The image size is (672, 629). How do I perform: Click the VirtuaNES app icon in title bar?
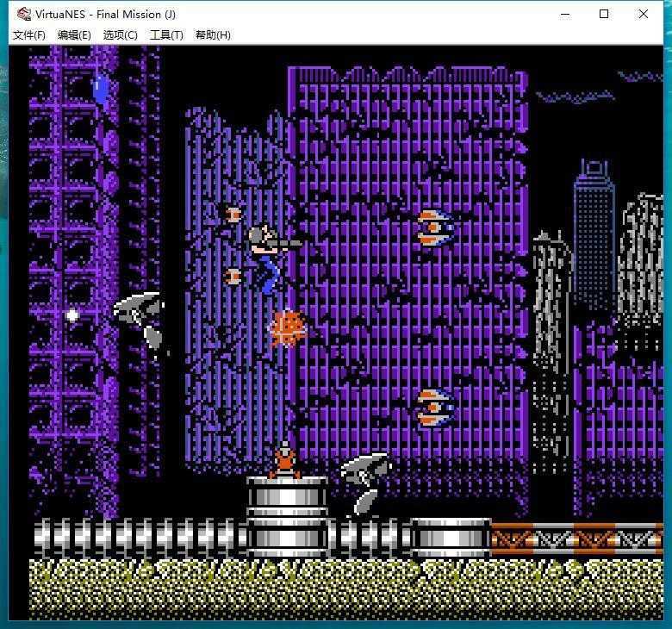[23, 14]
